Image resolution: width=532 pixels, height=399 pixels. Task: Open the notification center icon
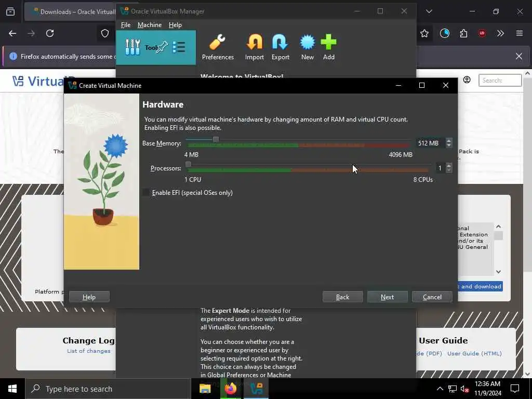click(515, 389)
